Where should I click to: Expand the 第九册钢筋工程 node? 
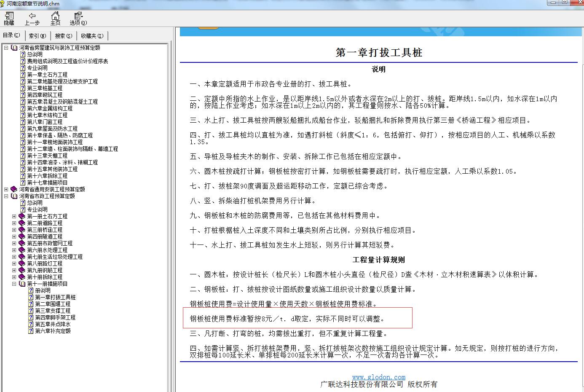(14, 270)
